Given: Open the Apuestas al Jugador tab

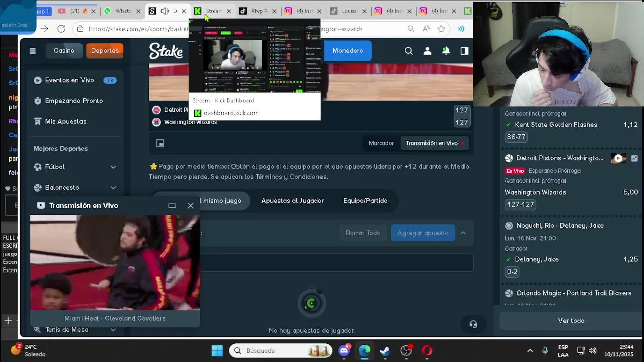Looking at the screenshot, I should (x=292, y=201).
